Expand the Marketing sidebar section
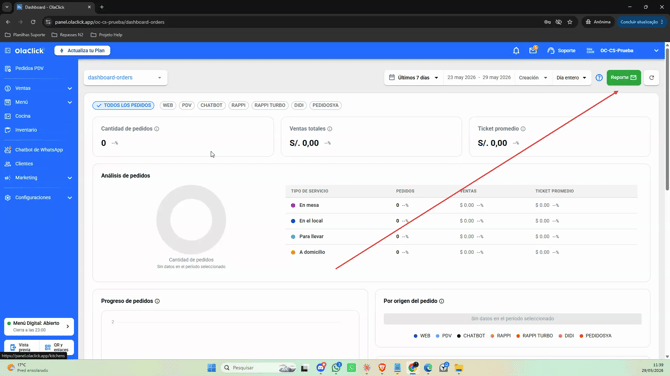The width and height of the screenshot is (670, 376). click(x=39, y=178)
